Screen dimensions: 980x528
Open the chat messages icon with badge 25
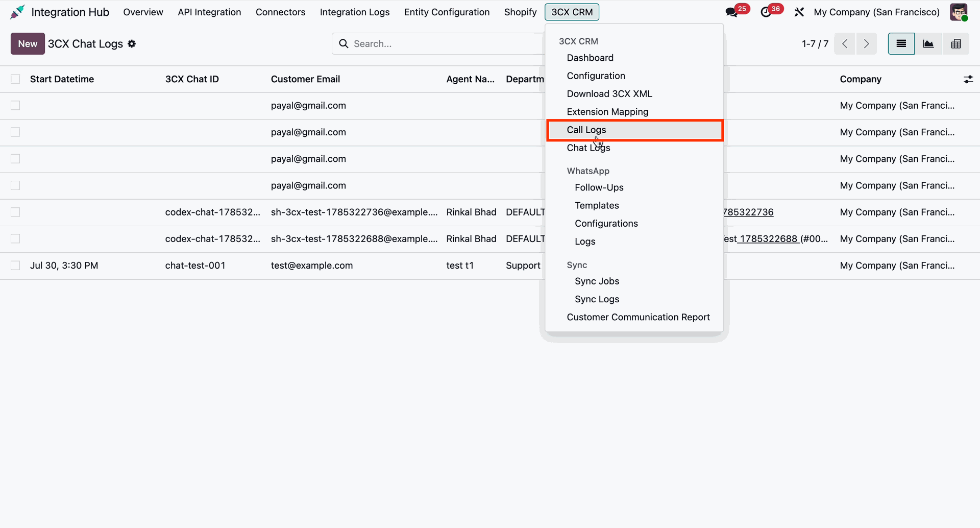pyautogui.click(x=732, y=12)
